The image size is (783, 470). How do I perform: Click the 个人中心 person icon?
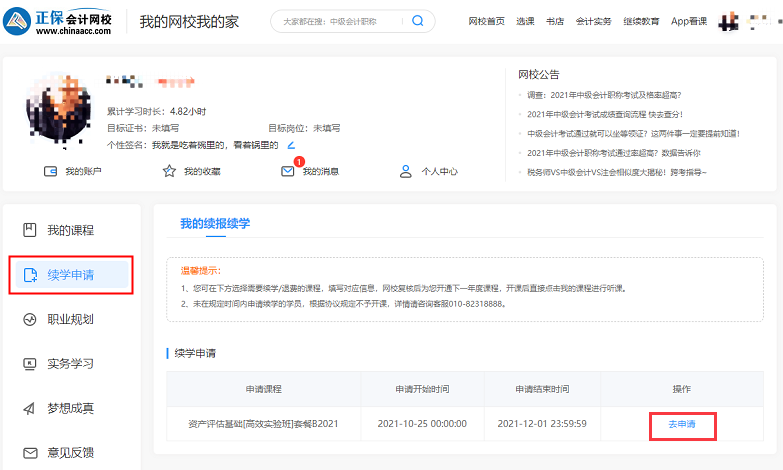click(406, 171)
